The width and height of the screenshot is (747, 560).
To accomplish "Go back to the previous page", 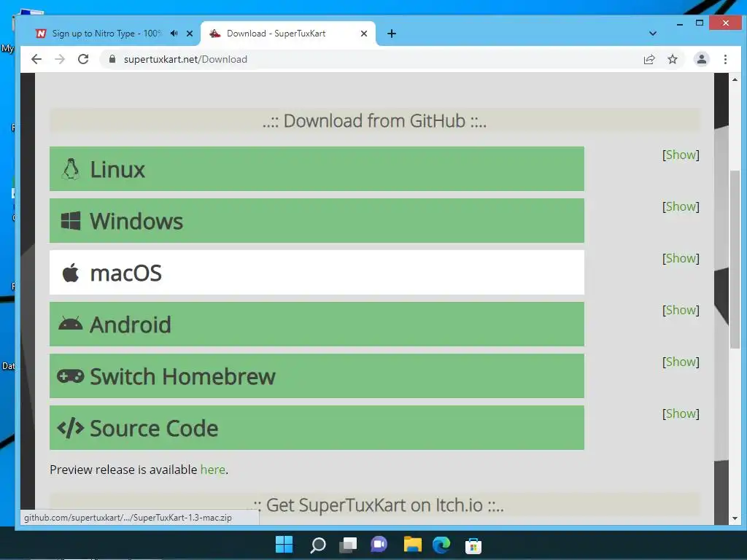I will 36,59.
